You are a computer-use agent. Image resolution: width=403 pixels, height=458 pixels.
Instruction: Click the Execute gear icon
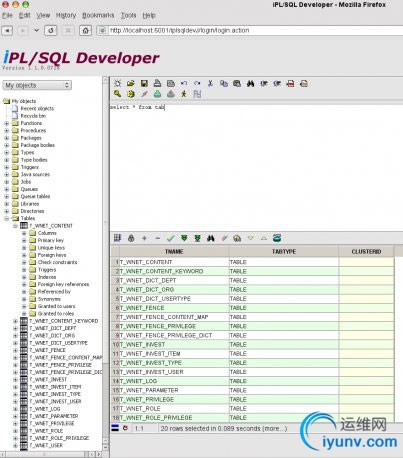pos(131,94)
